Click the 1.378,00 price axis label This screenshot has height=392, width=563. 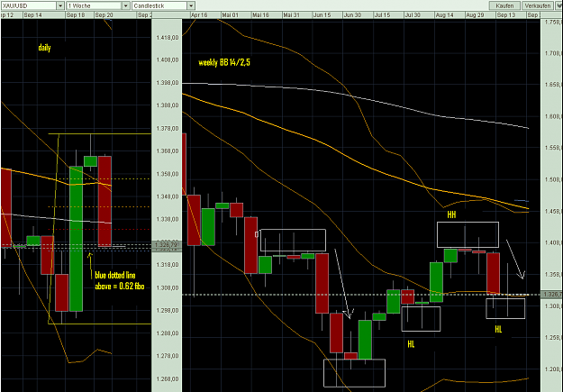tap(168, 129)
